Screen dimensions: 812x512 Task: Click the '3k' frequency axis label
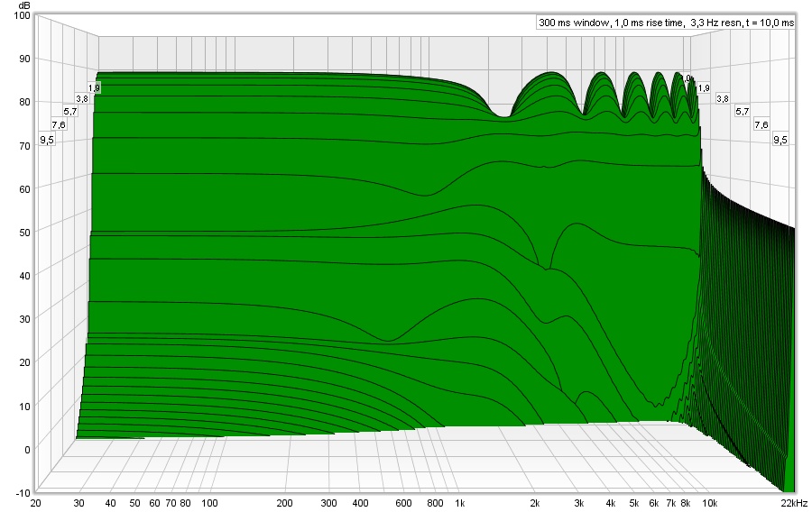click(579, 503)
